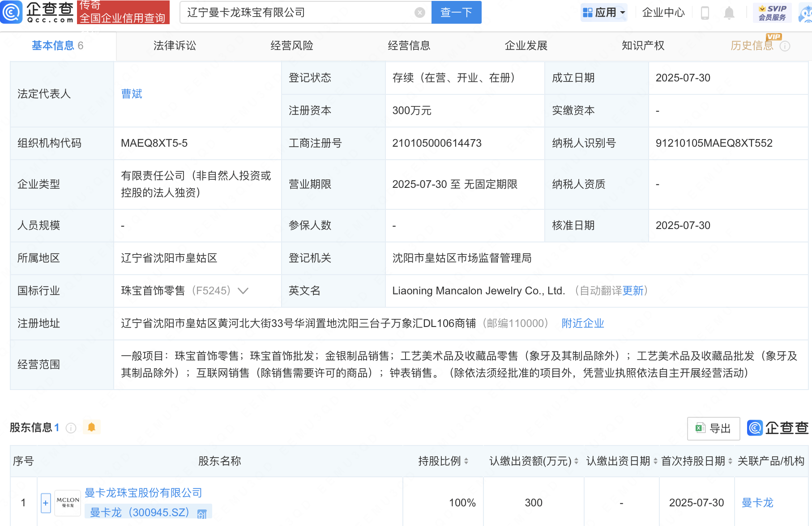
Task: Clear the search box using the X icon
Action: [419, 12]
